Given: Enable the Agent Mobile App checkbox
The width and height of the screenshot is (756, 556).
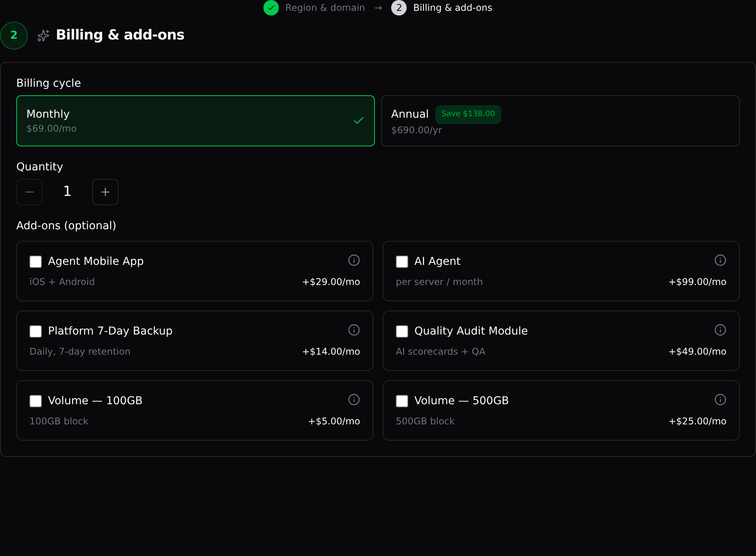Looking at the screenshot, I should click(36, 262).
